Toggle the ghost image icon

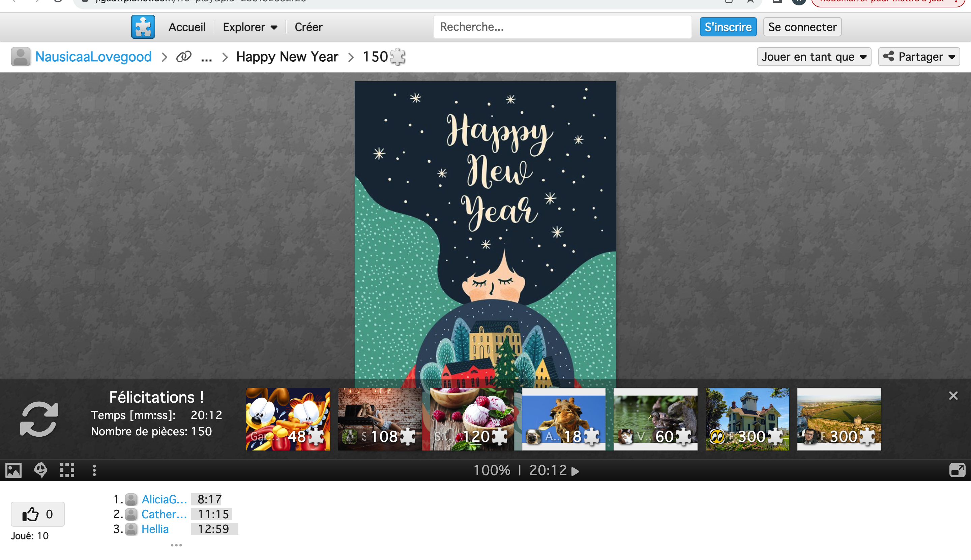tap(40, 470)
